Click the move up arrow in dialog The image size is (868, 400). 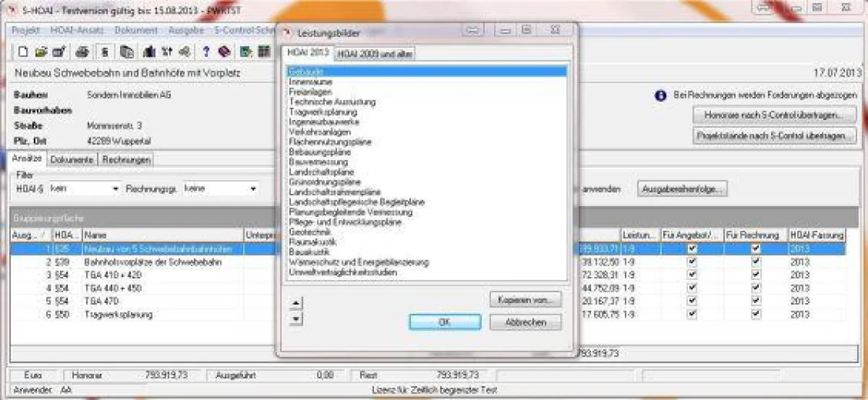[x=296, y=302]
